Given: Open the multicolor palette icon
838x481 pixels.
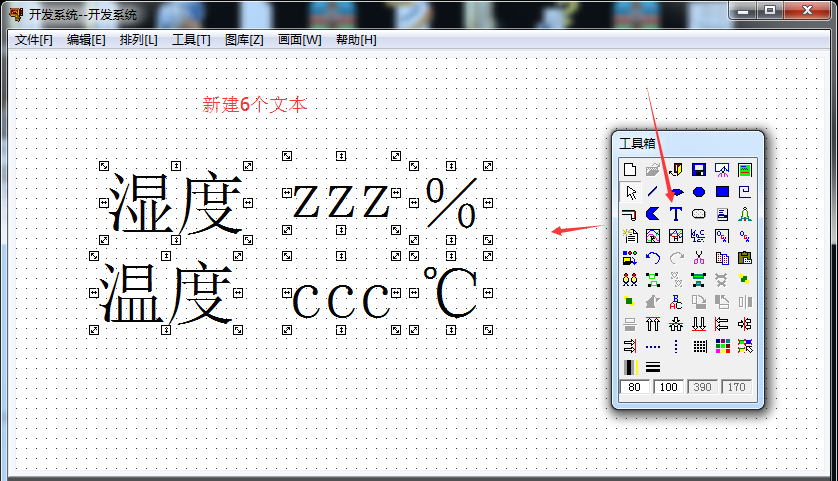Looking at the screenshot, I should [x=722, y=346].
